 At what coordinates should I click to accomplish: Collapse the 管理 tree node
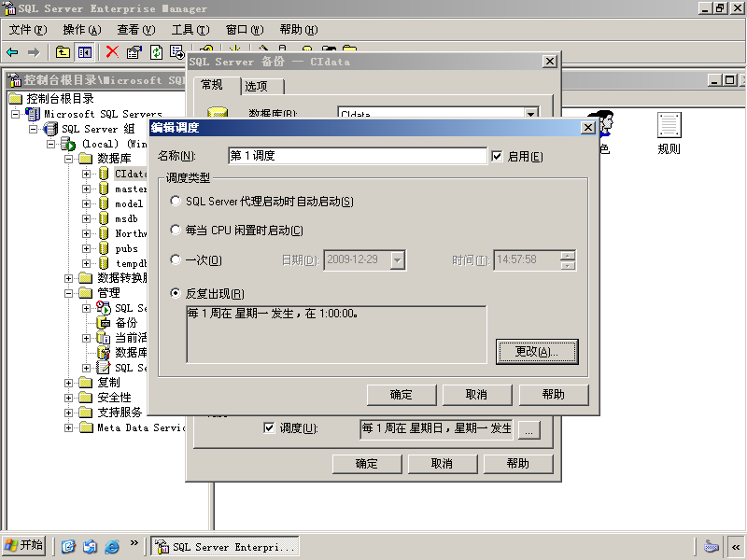click(x=68, y=293)
